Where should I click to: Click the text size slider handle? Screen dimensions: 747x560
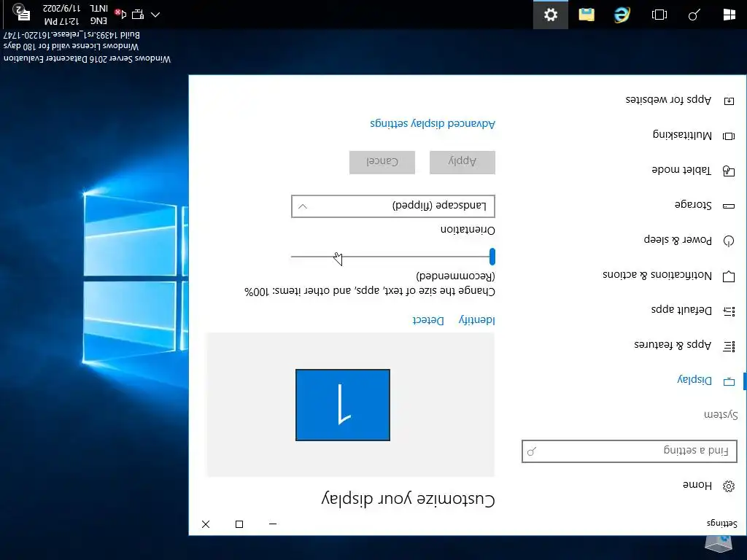pyautogui.click(x=492, y=256)
